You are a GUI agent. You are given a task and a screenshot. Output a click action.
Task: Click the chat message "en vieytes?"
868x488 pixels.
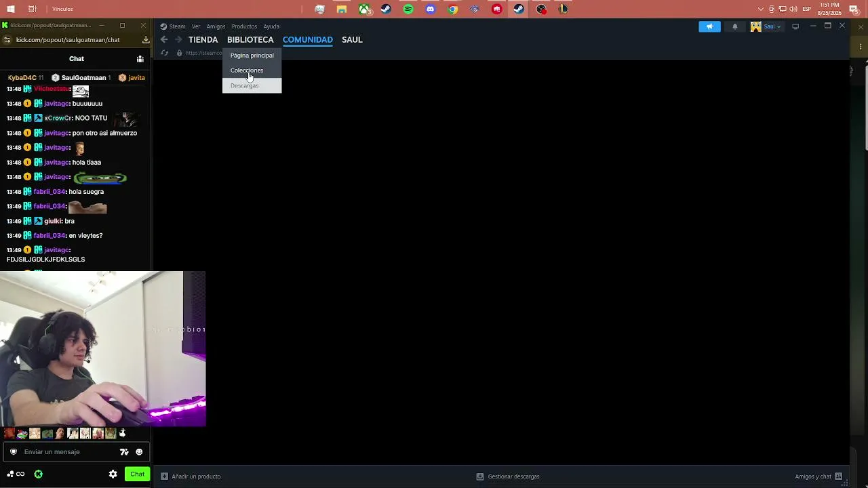click(85, 236)
